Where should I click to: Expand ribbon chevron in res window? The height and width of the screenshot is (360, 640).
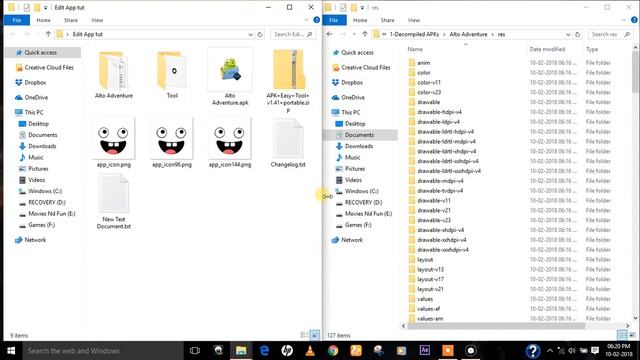point(624,20)
